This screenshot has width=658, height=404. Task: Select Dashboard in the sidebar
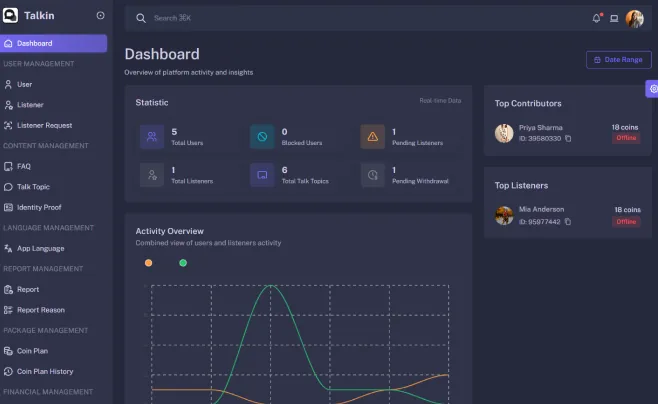coord(54,44)
